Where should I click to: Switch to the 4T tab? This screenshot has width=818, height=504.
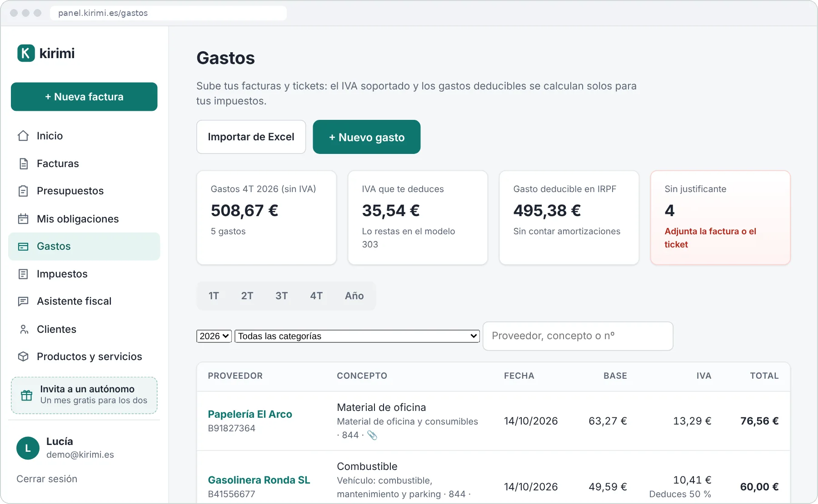pos(316,296)
